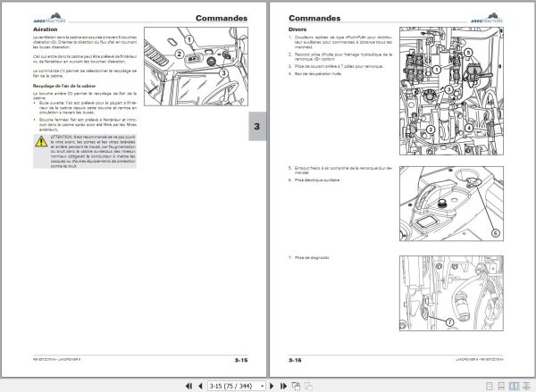Click the Argo Tractors logo on the right page
The image size is (536, 392).
click(487, 18)
